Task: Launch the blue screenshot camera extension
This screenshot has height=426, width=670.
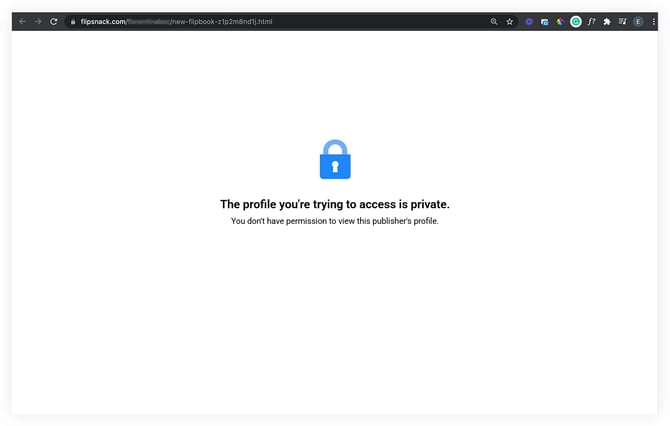Action: (x=544, y=22)
